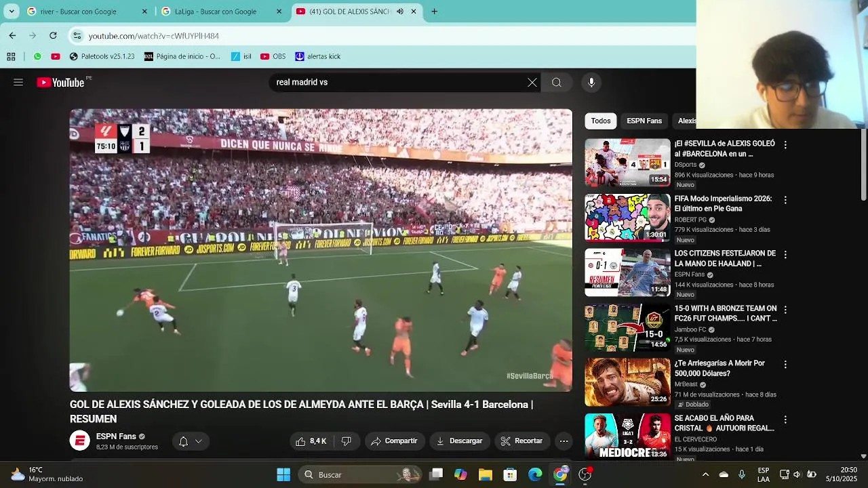Close the LaLiga Google tab
868x488 pixels.
point(279,12)
